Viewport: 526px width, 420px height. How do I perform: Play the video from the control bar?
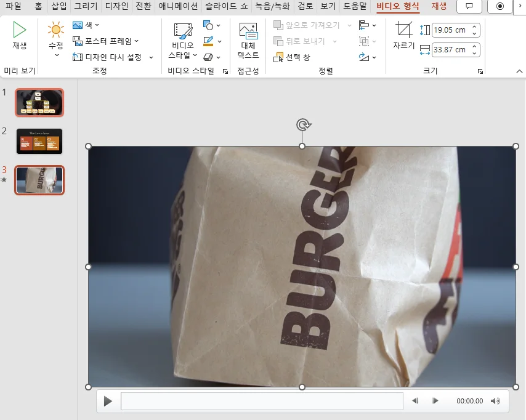coord(108,401)
